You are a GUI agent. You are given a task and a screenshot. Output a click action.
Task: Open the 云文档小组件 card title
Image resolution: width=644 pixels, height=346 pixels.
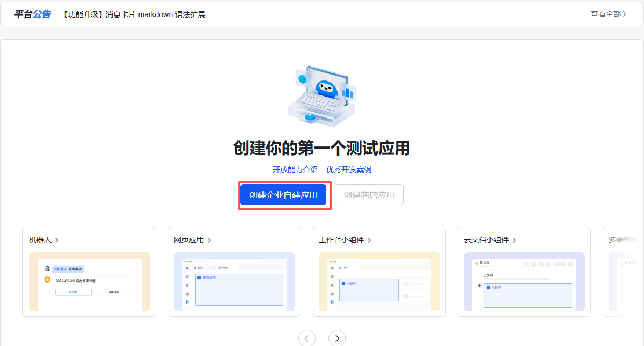click(x=490, y=240)
